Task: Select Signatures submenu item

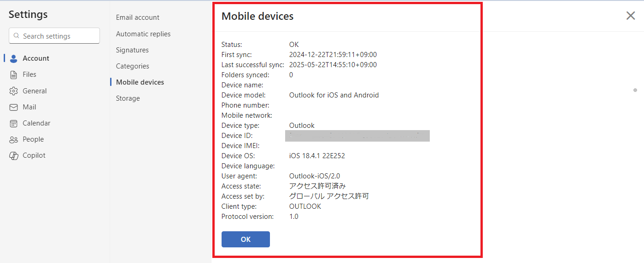Action: [x=132, y=50]
